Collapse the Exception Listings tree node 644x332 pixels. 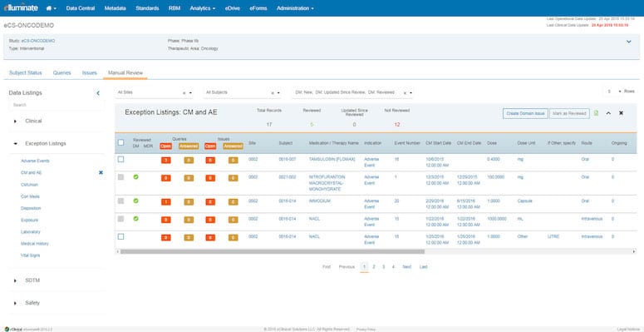coord(15,144)
